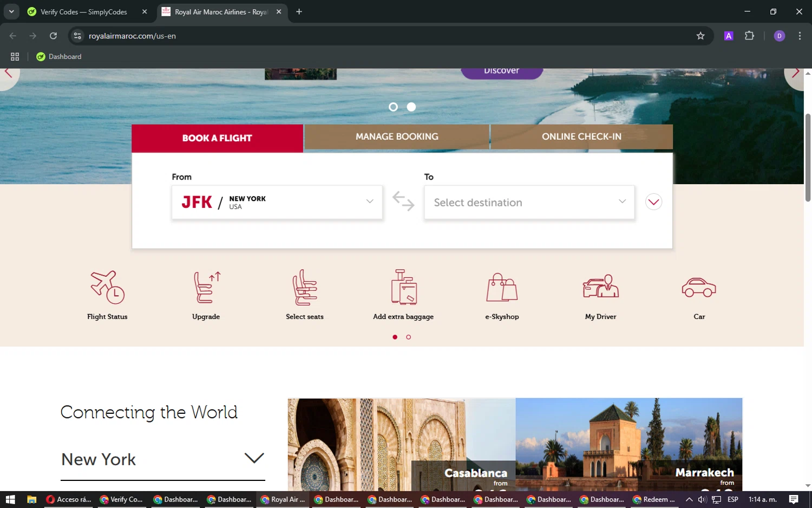Click the page vertical scrollbar thumb
Viewport: 812px width, 508px height.
click(x=808, y=158)
